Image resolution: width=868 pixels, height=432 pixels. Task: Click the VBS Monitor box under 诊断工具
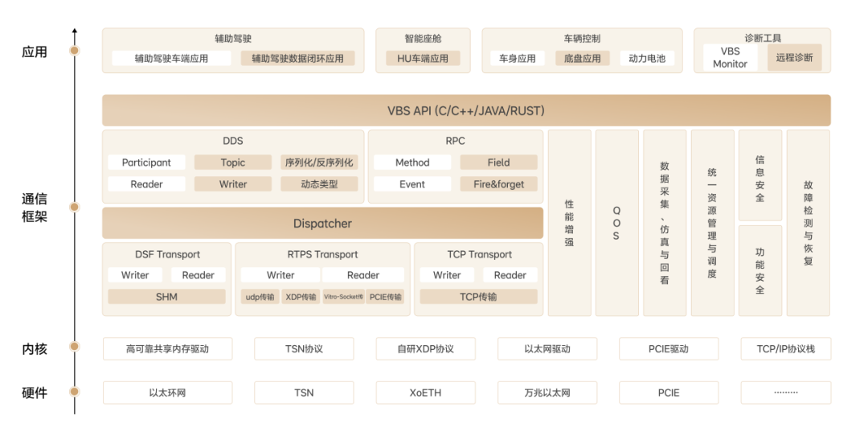(730, 58)
